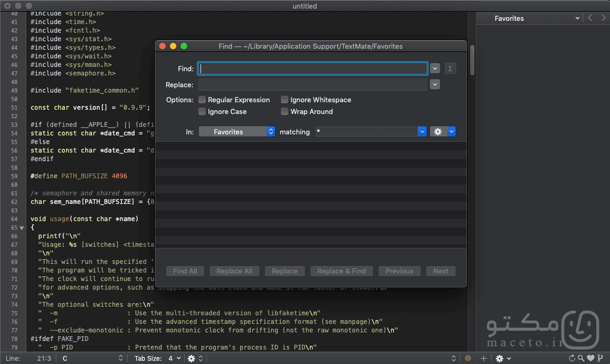Zoom the Find dialog with green button

[x=184, y=46]
